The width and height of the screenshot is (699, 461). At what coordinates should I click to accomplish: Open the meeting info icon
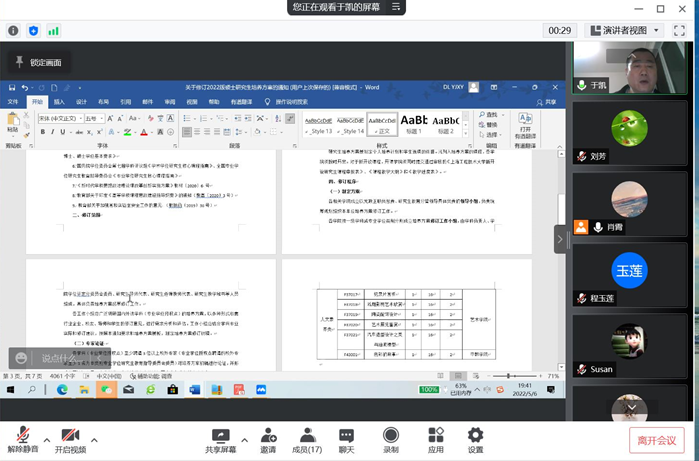[13, 31]
